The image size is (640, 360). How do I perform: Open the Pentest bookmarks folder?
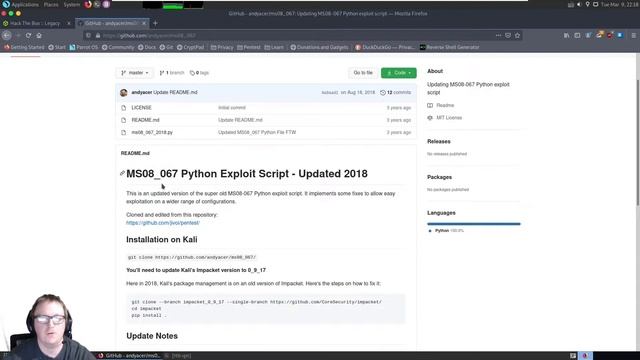249,47
